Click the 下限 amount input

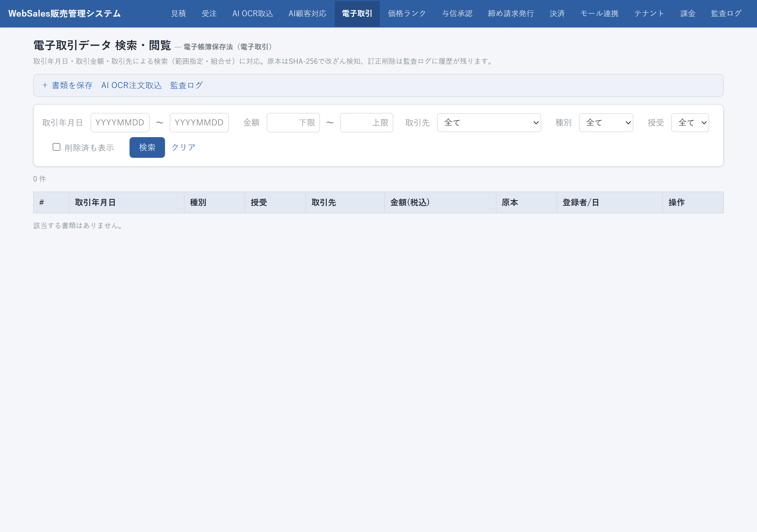coord(293,123)
